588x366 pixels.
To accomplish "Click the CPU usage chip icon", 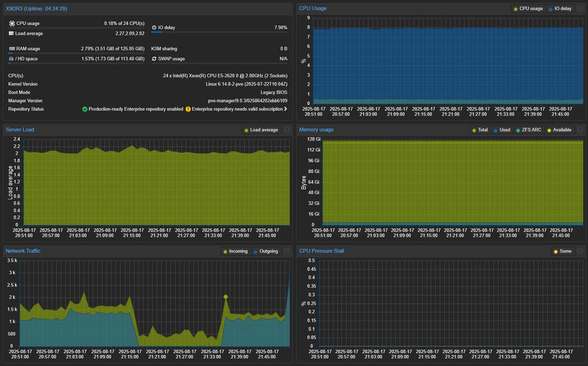I will pos(12,23).
